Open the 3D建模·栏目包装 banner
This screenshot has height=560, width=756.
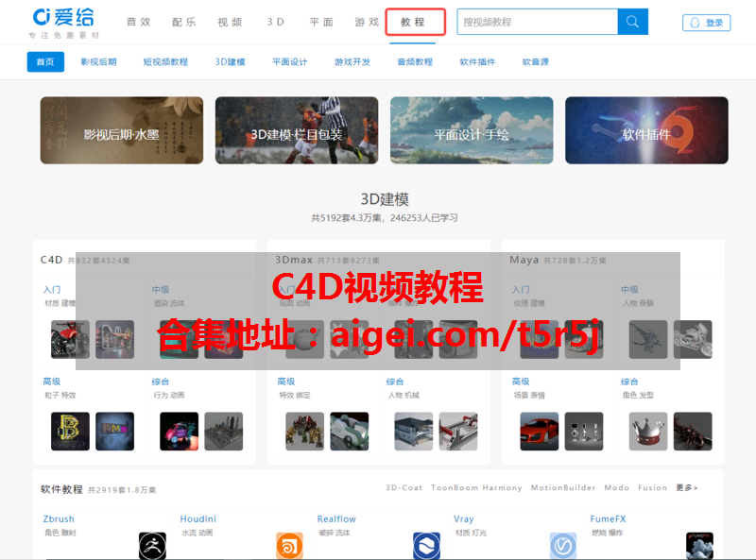click(297, 130)
